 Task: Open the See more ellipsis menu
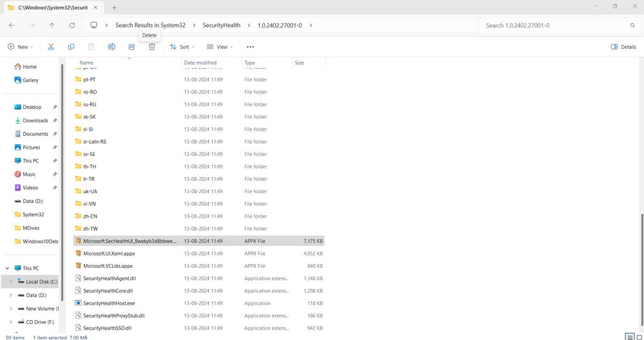[250, 47]
